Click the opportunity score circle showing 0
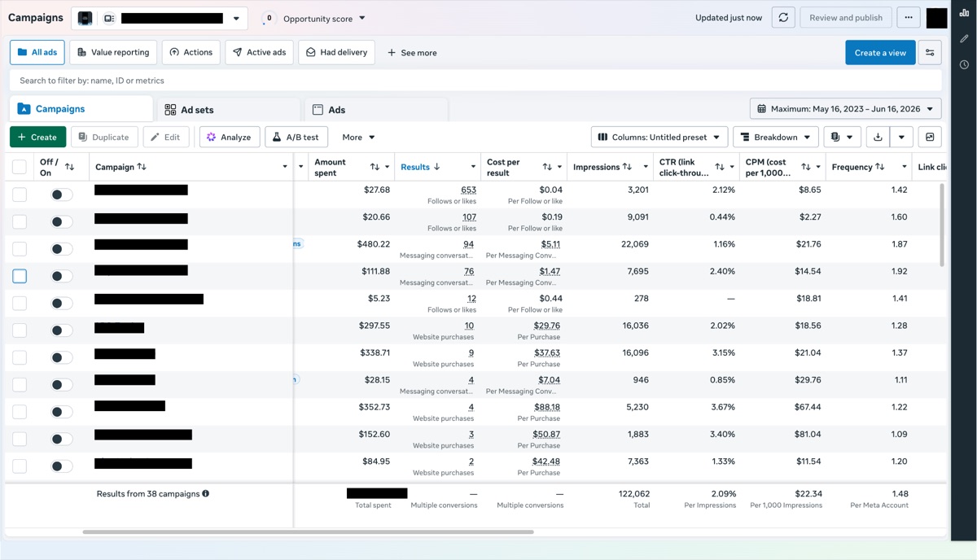Screen dimensions: 977x560 point(269,18)
